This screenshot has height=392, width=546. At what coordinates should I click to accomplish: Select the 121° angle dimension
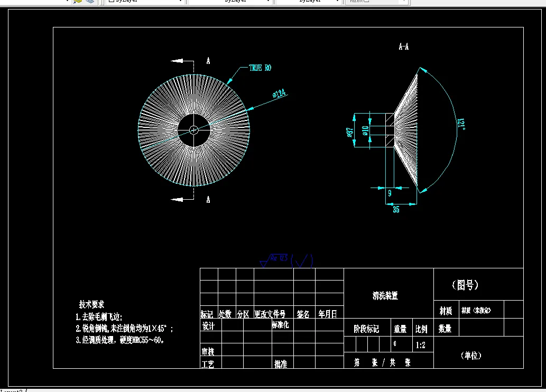tap(461, 124)
